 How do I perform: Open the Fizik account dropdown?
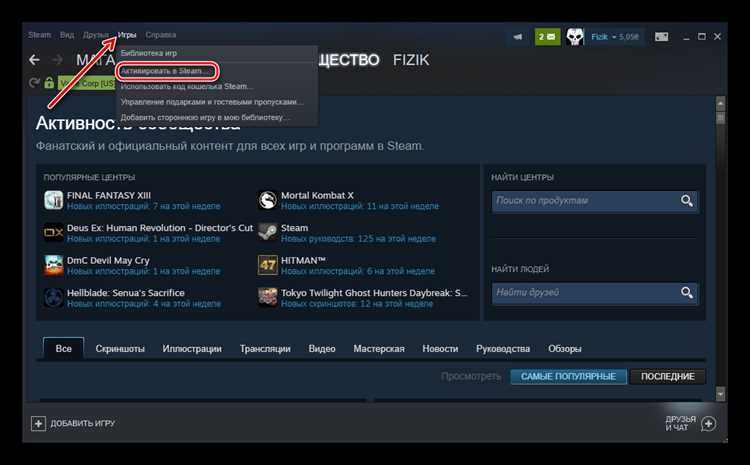(615, 37)
